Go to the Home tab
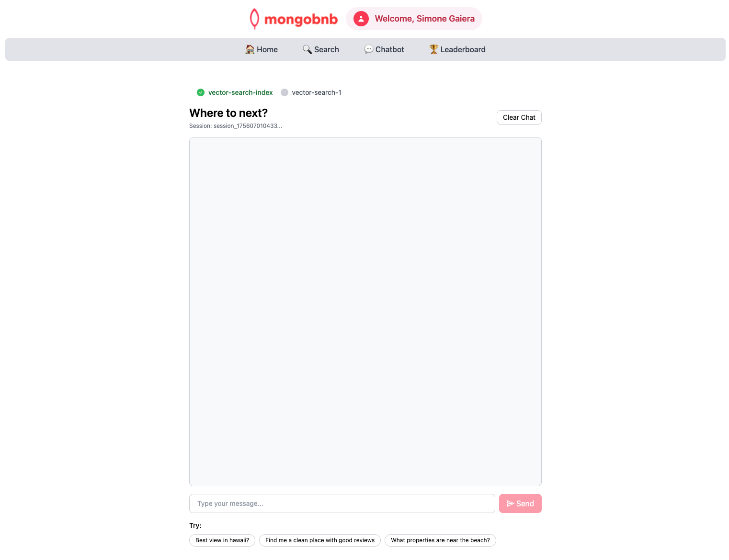This screenshot has height=560, width=729. pos(267,49)
